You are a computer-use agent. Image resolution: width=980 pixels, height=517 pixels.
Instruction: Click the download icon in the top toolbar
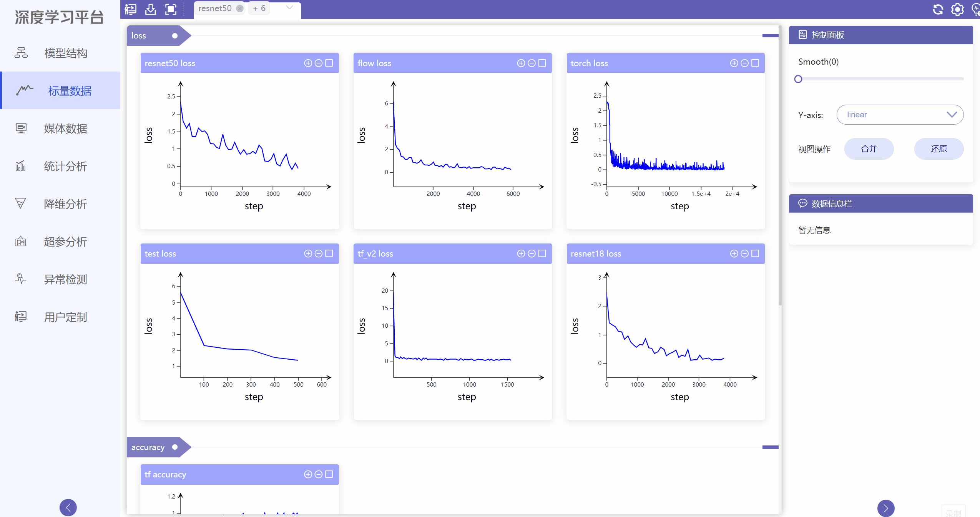coord(151,9)
